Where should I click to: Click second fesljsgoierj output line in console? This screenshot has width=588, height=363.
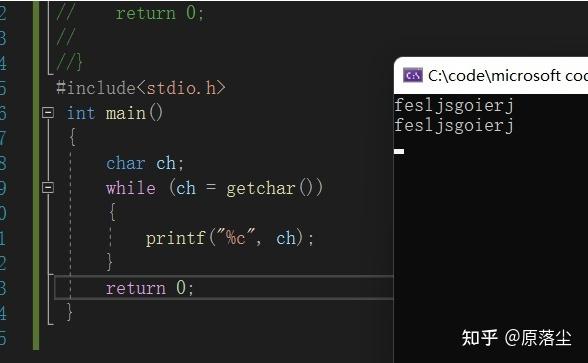(454, 125)
